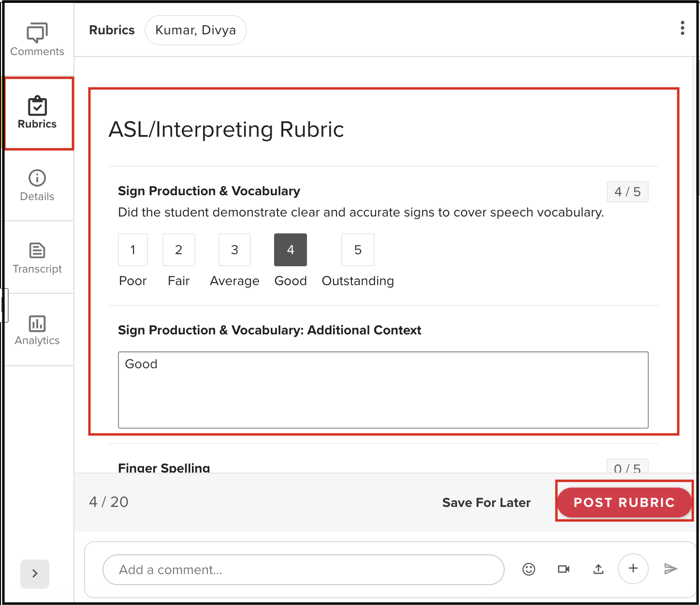
Task: Choose score 3 Average rating
Action: (234, 250)
